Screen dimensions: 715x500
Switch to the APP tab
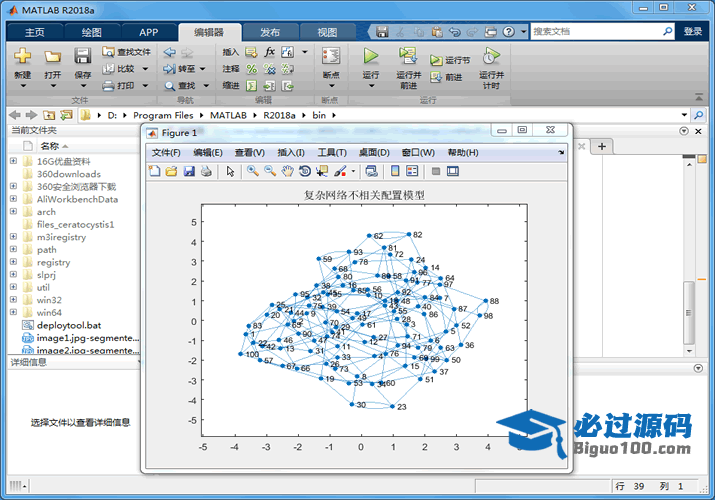tap(149, 32)
